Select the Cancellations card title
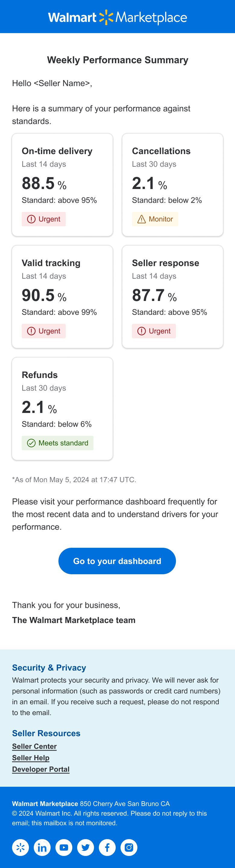The width and height of the screenshot is (235, 868). tap(161, 151)
